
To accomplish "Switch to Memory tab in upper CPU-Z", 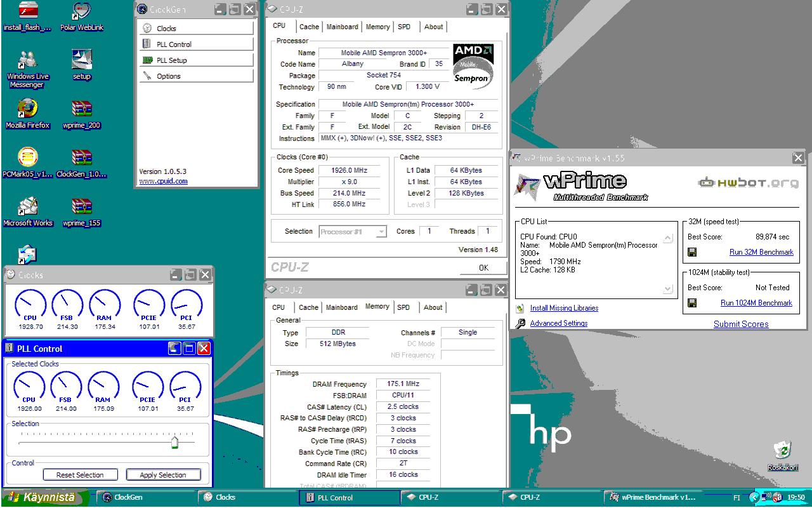I will (x=377, y=27).
